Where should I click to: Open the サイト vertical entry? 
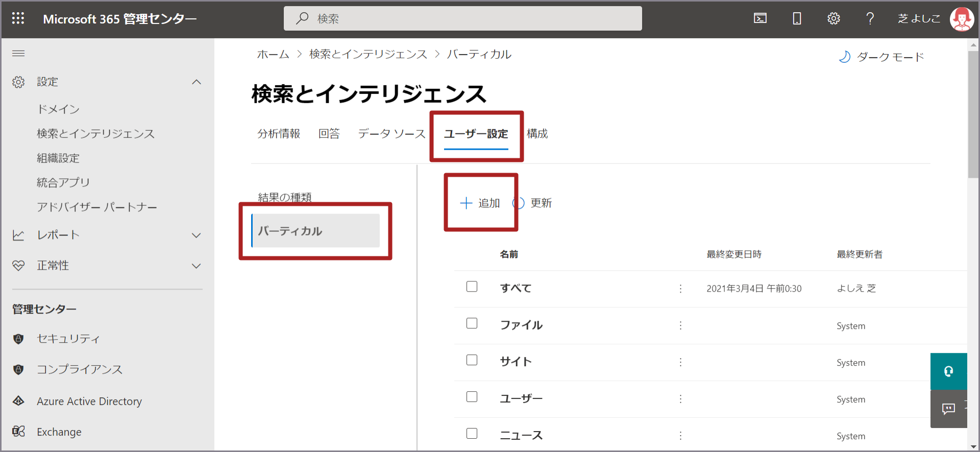[x=516, y=362]
